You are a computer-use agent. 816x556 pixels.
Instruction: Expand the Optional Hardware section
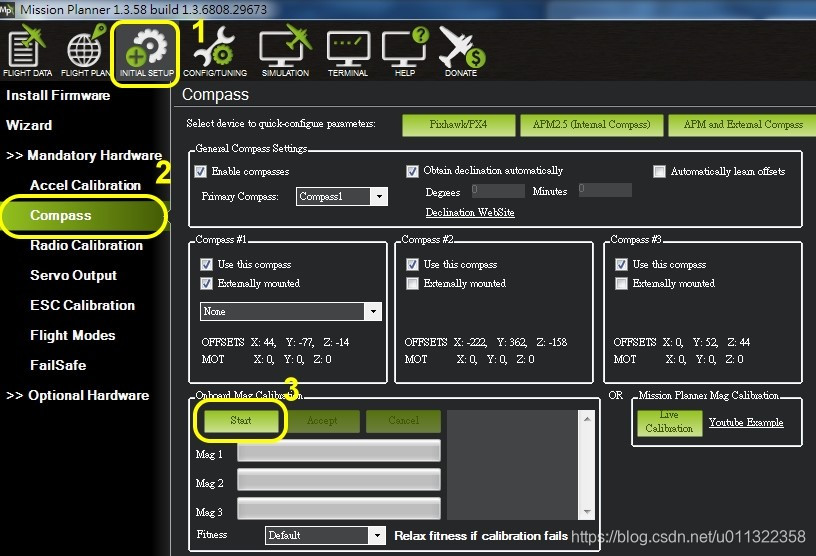coord(78,396)
